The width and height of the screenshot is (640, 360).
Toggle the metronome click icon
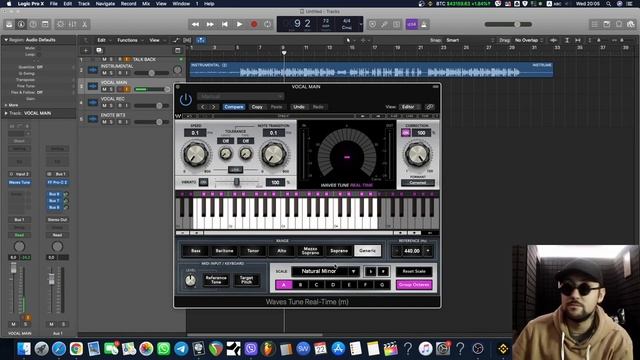pyautogui.click(x=424, y=24)
